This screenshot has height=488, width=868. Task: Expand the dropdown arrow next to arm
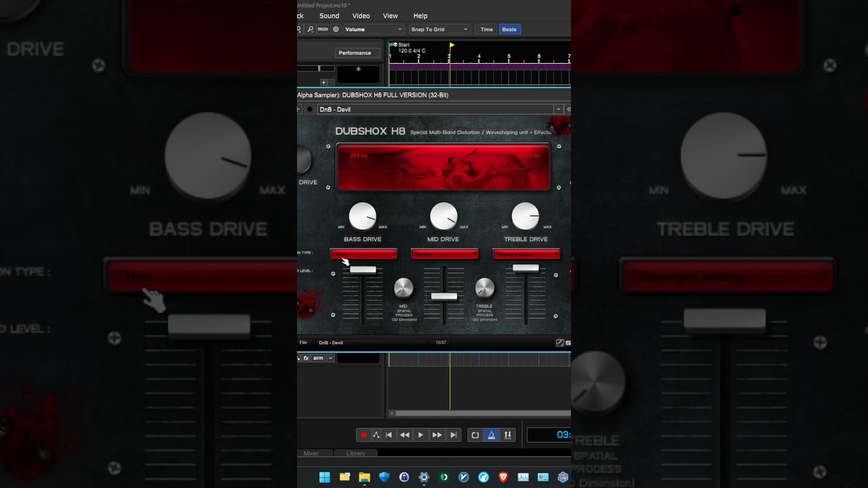point(330,358)
